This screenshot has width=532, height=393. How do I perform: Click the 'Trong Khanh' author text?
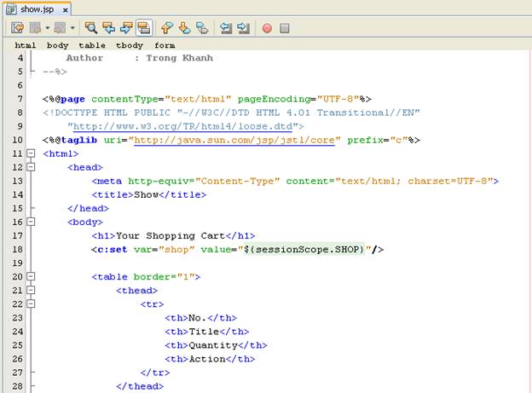pyautogui.click(x=180, y=58)
